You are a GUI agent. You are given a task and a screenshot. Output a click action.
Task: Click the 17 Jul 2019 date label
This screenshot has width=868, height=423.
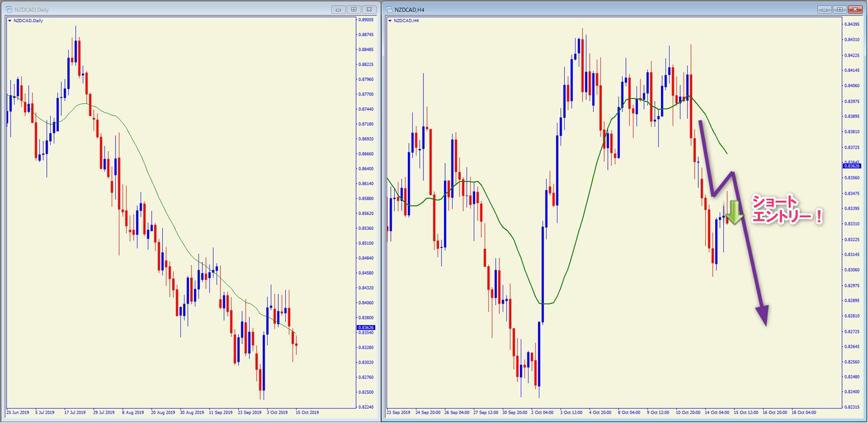pyautogui.click(x=75, y=412)
